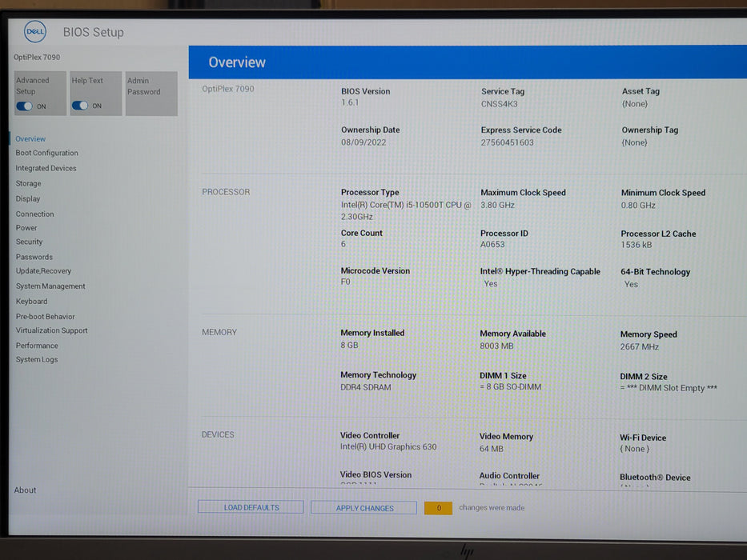
Task: Click Memory Technology DDR4 SDRAM
Action: point(365,388)
